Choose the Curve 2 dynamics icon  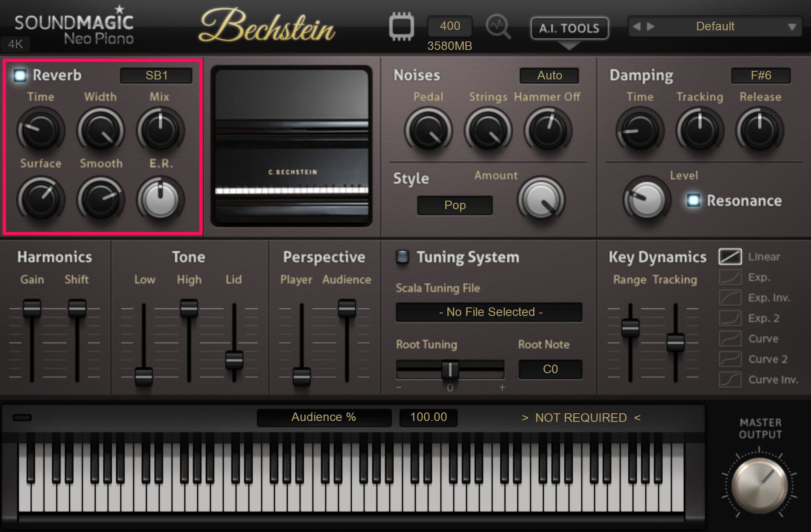[x=730, y=359]
